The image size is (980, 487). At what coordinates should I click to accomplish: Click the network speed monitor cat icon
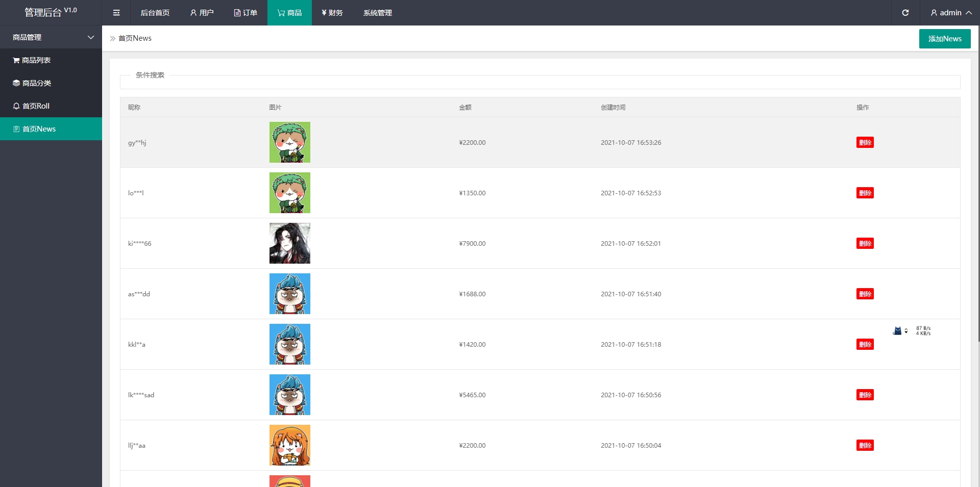click(897, 331)
